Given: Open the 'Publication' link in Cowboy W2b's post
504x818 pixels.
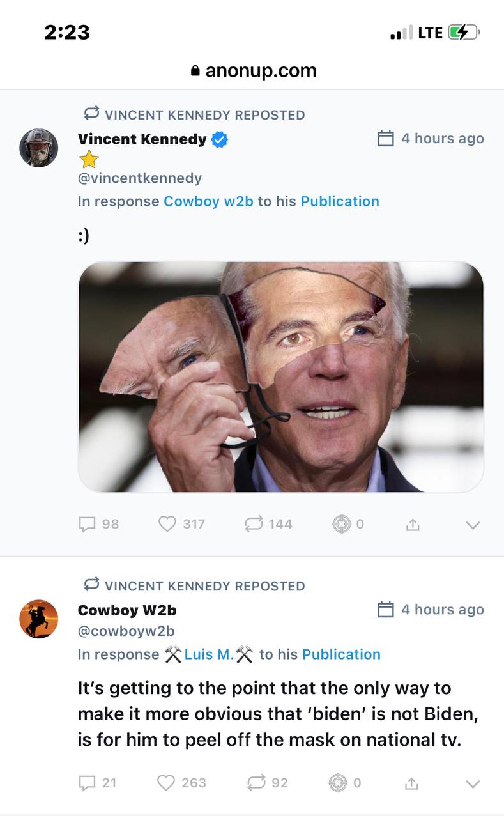Looking at the screenshot, I should pyautogui.click(x=341, y=654).
